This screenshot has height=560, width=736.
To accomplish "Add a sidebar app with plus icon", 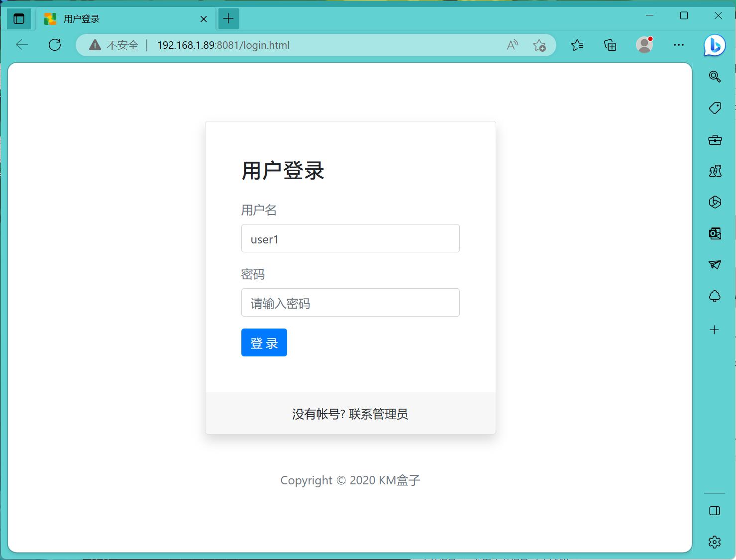I will pos(715,330).
